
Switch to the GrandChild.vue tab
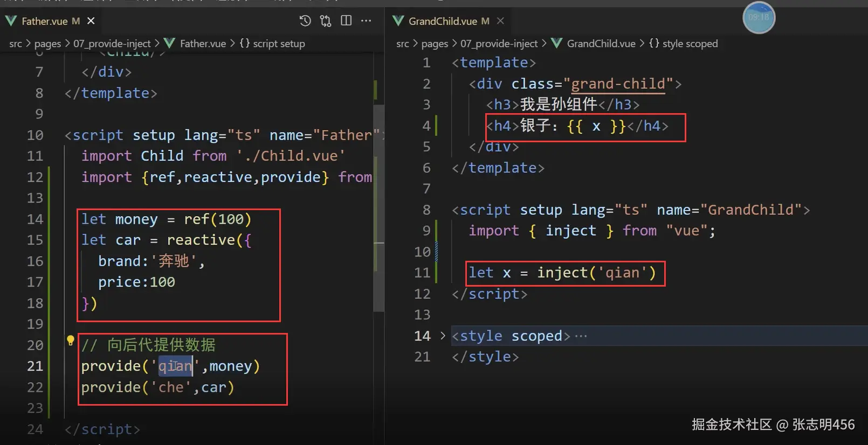pyautogui.click(x=449, y=21)
